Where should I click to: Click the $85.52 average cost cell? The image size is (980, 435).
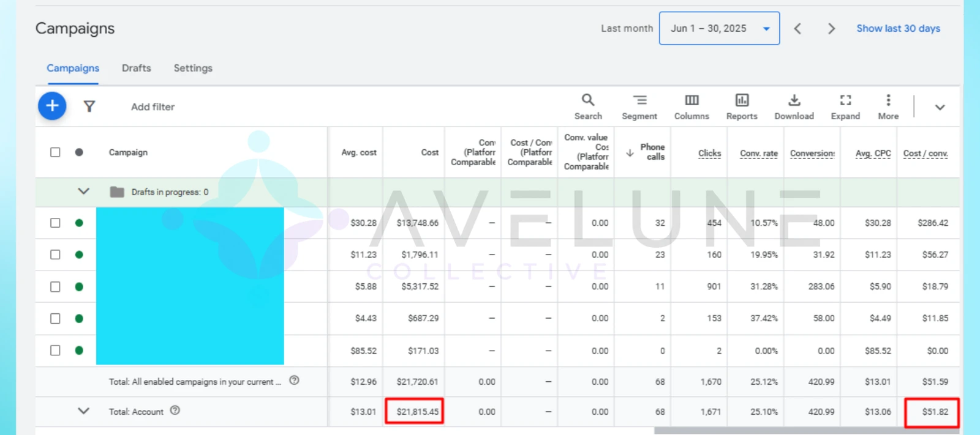[363, 351]
